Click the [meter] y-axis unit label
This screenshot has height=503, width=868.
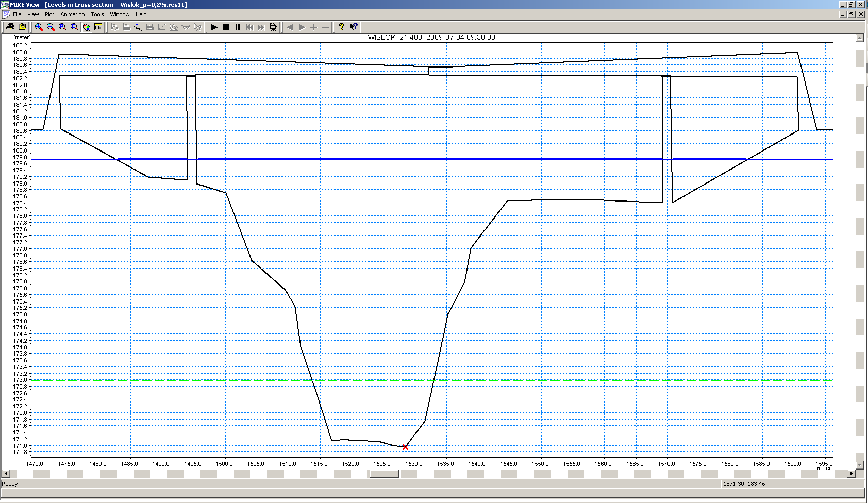point(22,37)
